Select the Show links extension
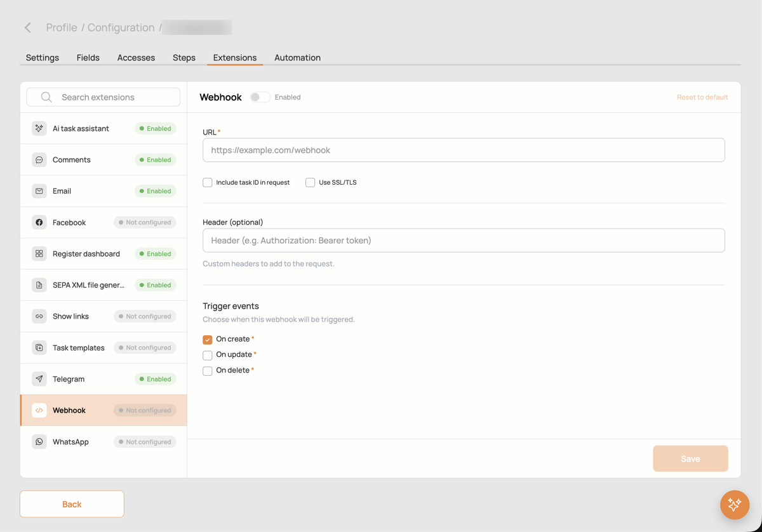The width and height of the screenshot is (762, 532). click(x=104, y=316)
